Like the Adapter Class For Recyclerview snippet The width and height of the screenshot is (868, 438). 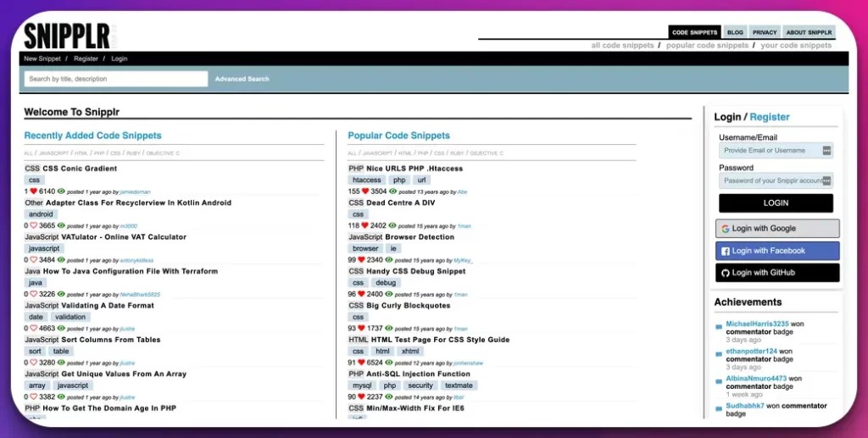(x=33, y=225)
